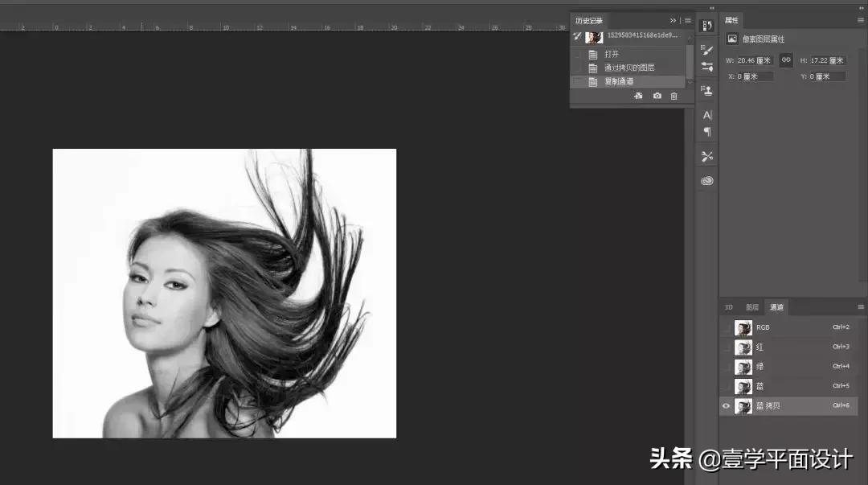Toggle the width-height link constraint

[786, 60]
